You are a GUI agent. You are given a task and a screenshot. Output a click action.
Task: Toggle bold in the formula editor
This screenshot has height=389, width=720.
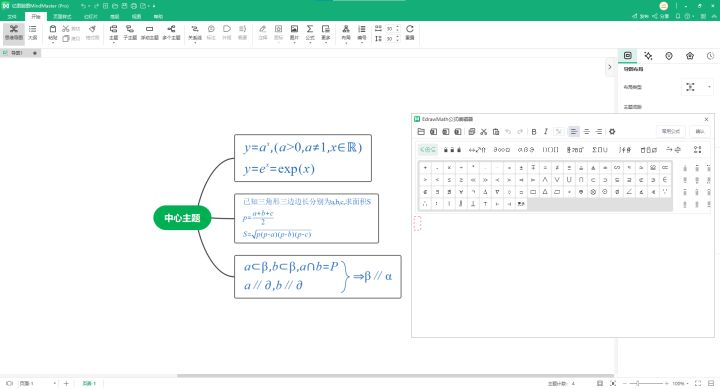534,131
